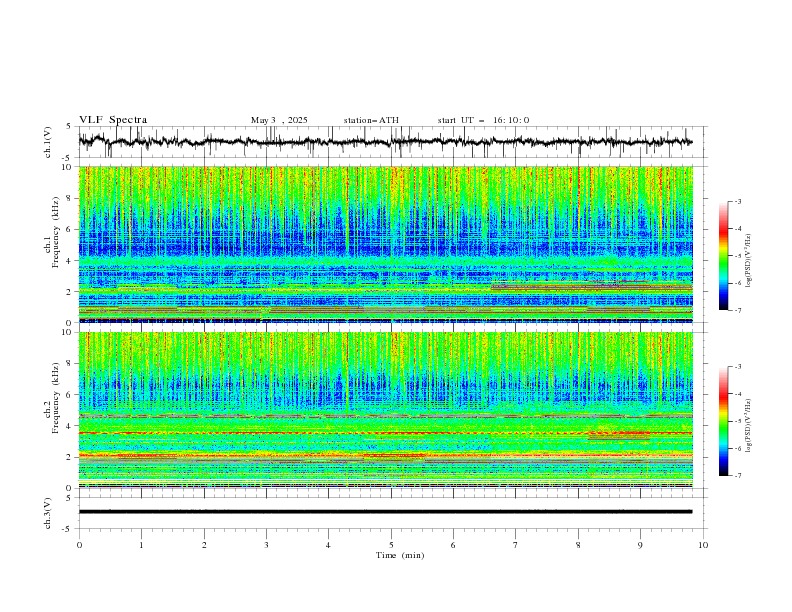792x612 pixels.
Task: Click the "2" tick on the time axis
Action: (204, 545)
